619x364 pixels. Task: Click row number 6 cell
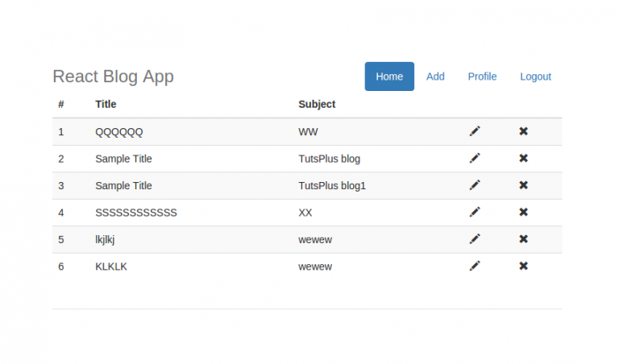click(61, 267)
